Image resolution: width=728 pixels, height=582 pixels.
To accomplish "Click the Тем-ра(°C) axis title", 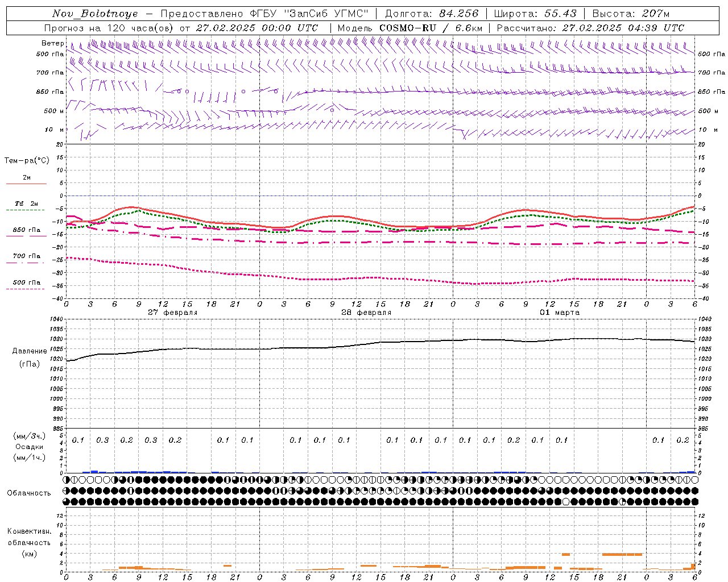I will point(27,160).
